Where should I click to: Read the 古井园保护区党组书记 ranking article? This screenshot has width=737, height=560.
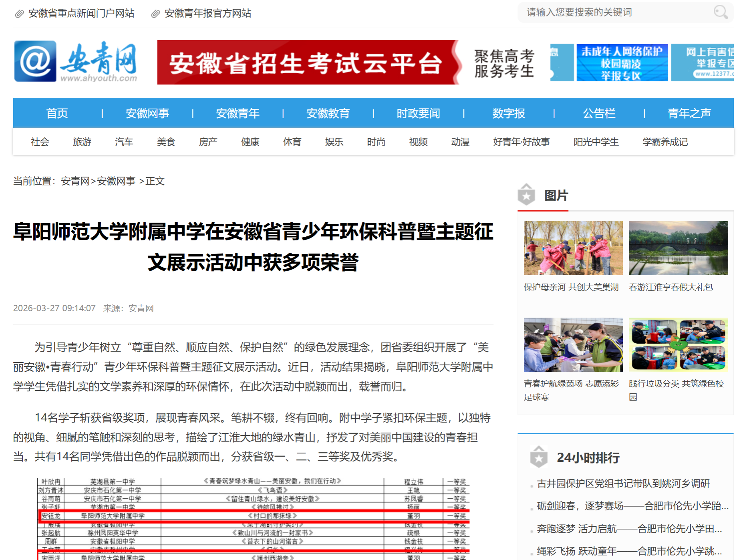[623, 483]
